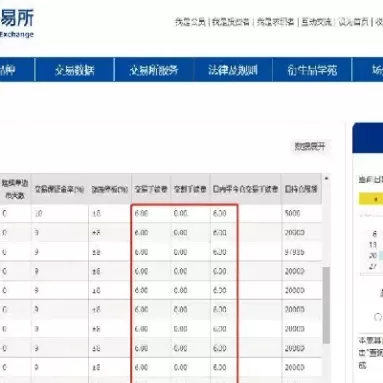Select day 20 in the calendar

pyautogui.click(x=373, y=256)
